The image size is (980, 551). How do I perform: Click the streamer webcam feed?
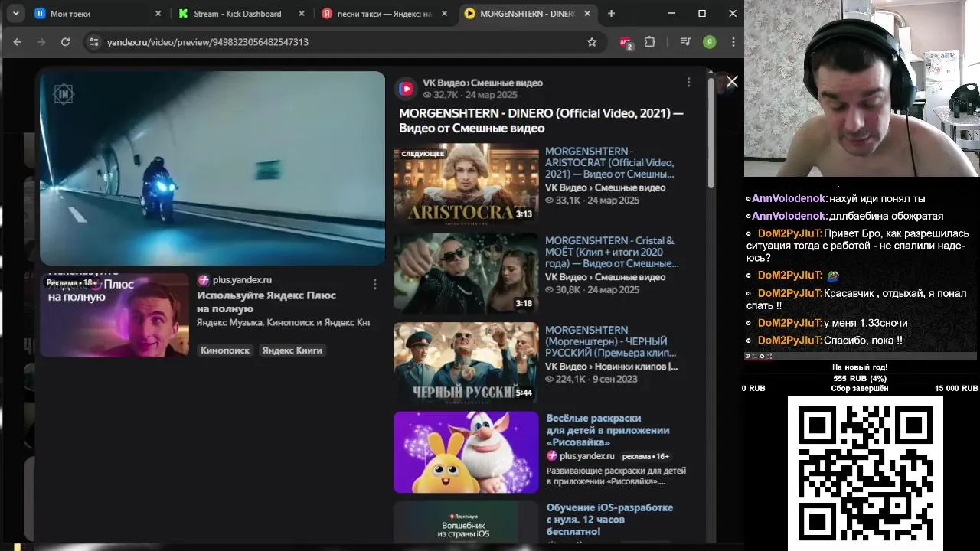click(x=862, y=88)
